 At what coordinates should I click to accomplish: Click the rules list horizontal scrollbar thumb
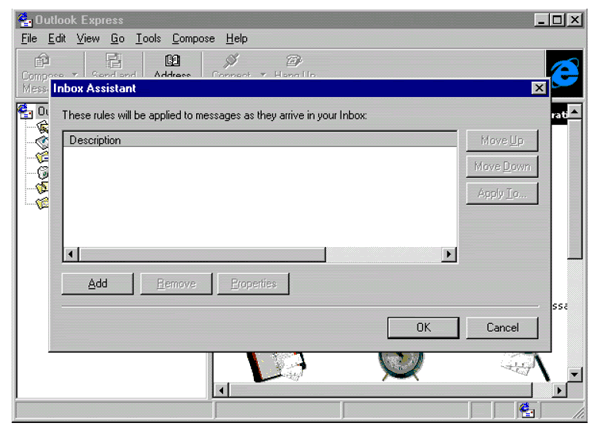202,254
